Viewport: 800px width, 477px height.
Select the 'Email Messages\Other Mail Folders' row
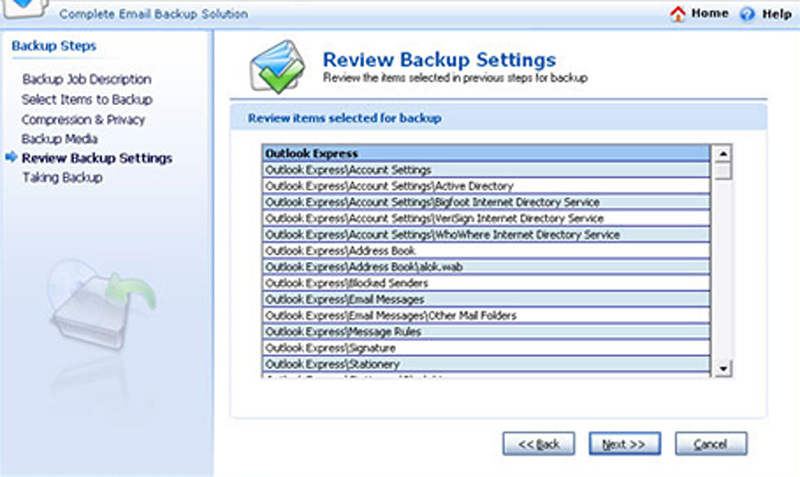click(x=486, y=315)
